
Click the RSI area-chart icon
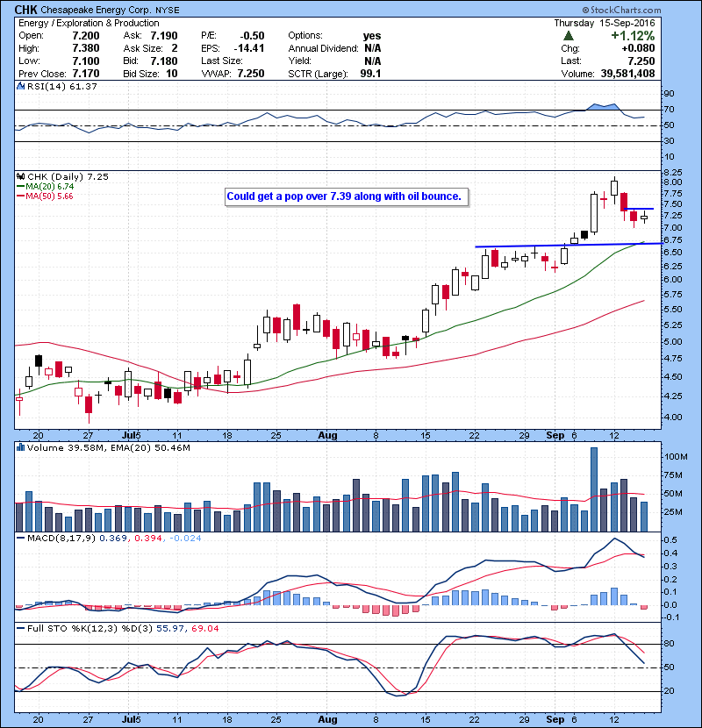(20, 86)
